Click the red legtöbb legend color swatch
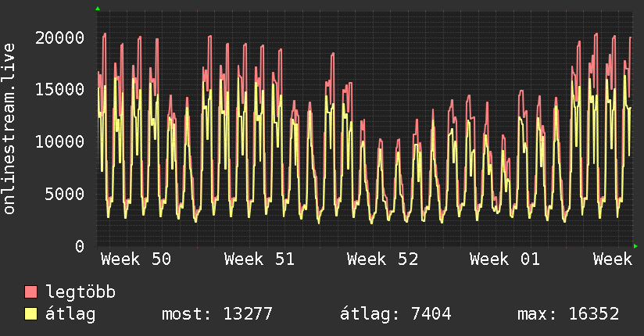This screenshot has height=336, width=644. [x=31, y=292]
